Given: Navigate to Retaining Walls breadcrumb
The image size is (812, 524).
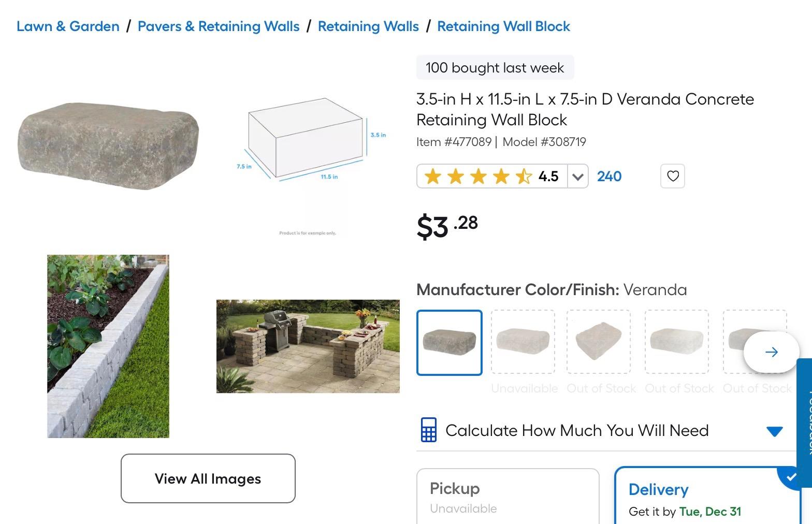Looking at the screenshot, I should [x=368, y=26].
